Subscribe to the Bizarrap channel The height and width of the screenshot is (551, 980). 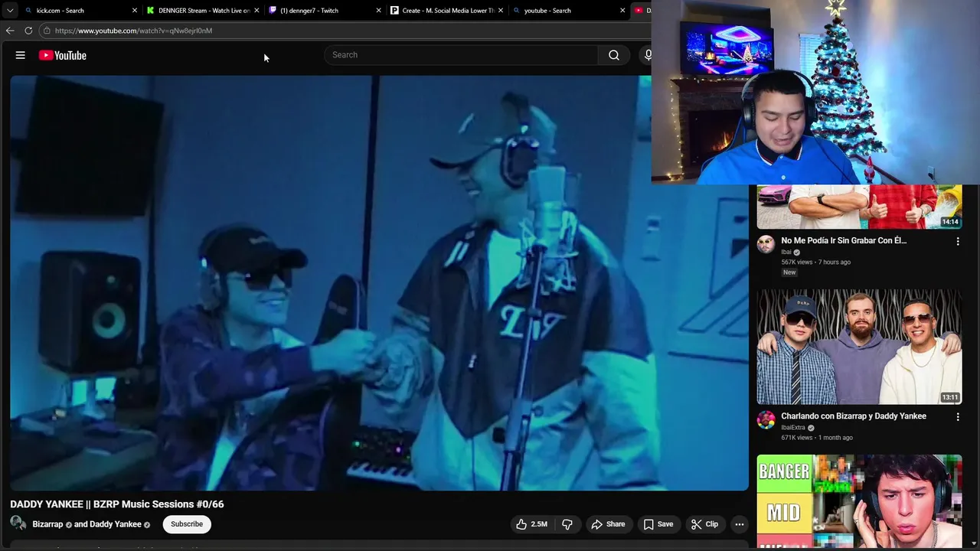pos(187,524)
